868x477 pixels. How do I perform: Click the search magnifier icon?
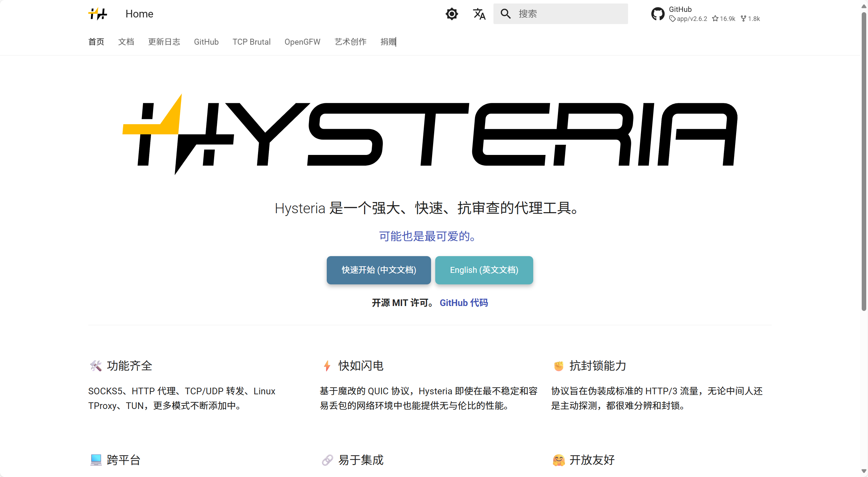point(506,14)
